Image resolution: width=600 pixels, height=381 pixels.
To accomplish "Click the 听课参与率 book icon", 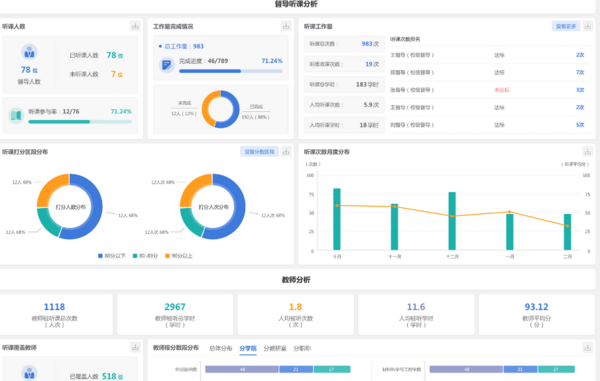I will point(16,115).
